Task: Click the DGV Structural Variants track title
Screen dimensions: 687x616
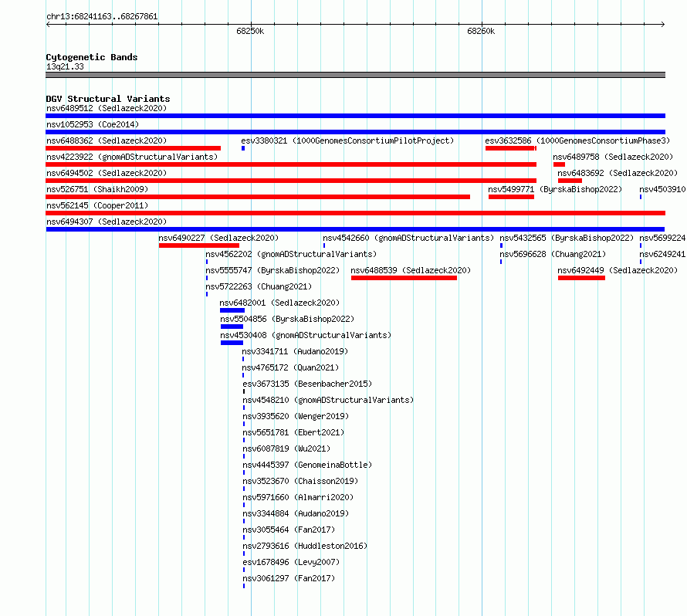Action: pos(108,99)
